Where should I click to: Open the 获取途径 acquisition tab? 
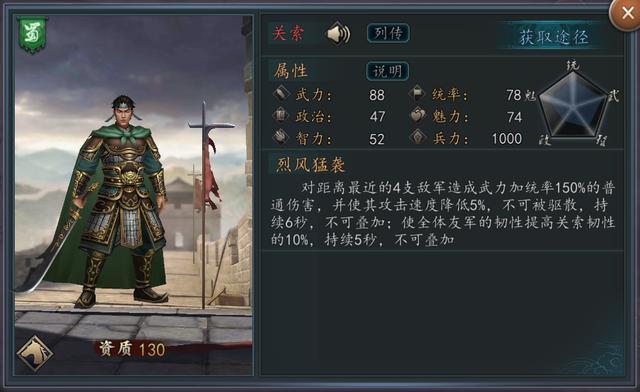553,37
